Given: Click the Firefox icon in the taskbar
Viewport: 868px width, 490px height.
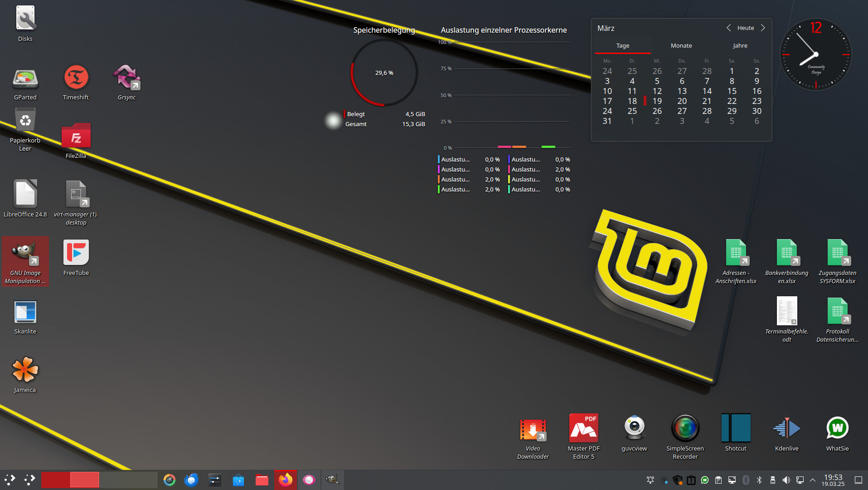Looking at the screenshot, I should tap(286, 480).
